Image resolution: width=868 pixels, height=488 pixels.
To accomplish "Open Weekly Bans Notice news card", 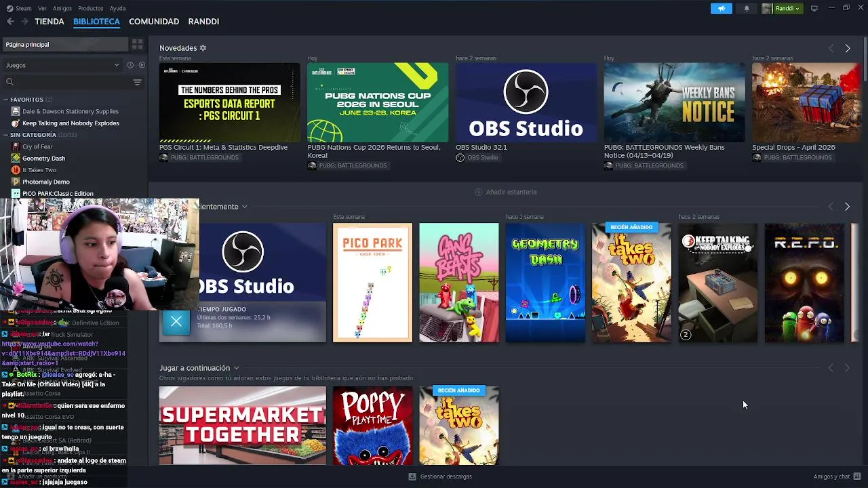I will pyautogui.click(x=674, y=102).
